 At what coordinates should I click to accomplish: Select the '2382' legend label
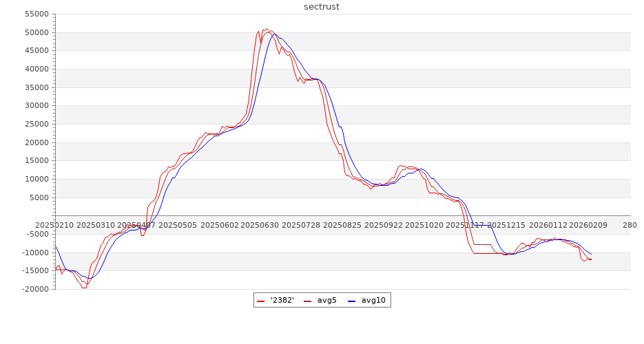coord(282,301)
